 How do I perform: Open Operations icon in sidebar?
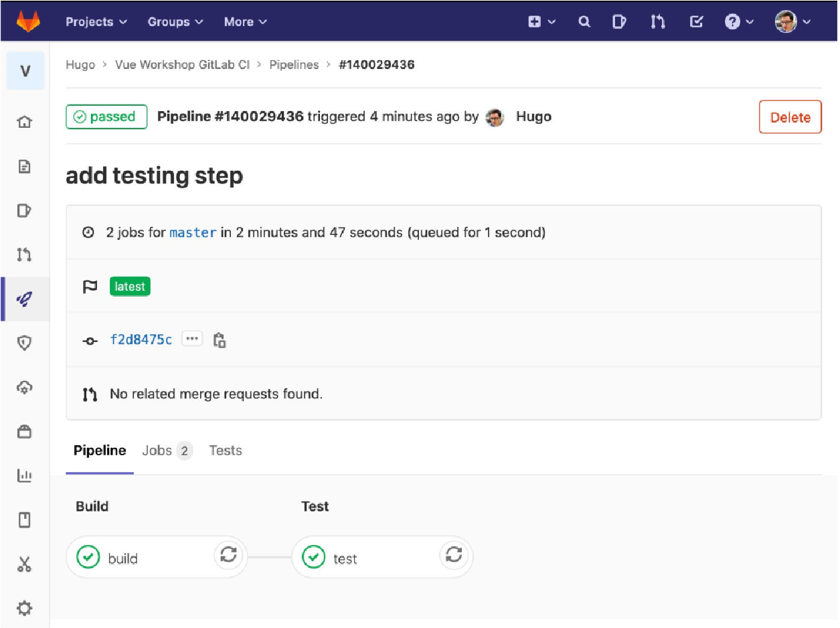click(x=24, y=387)
